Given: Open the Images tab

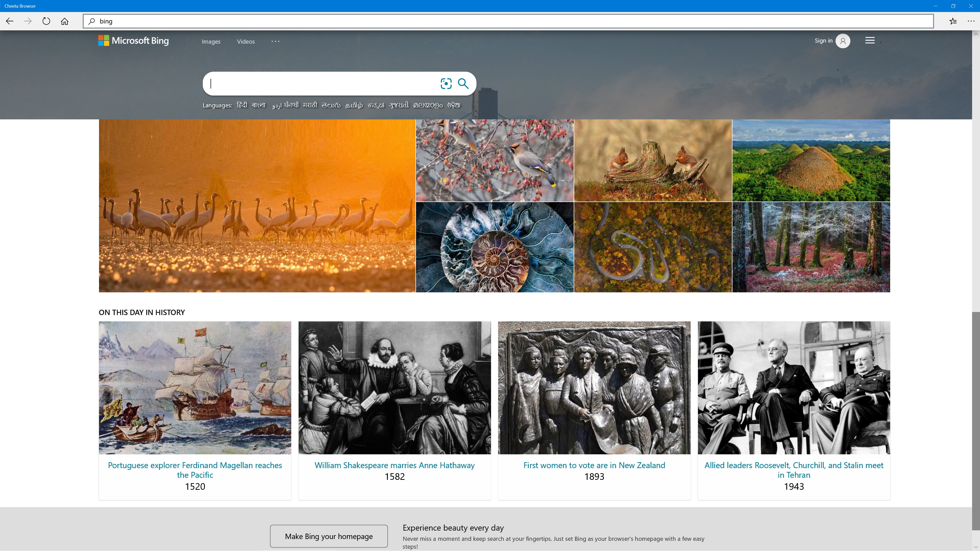Looking at the screenshot, I should (211, 41).
